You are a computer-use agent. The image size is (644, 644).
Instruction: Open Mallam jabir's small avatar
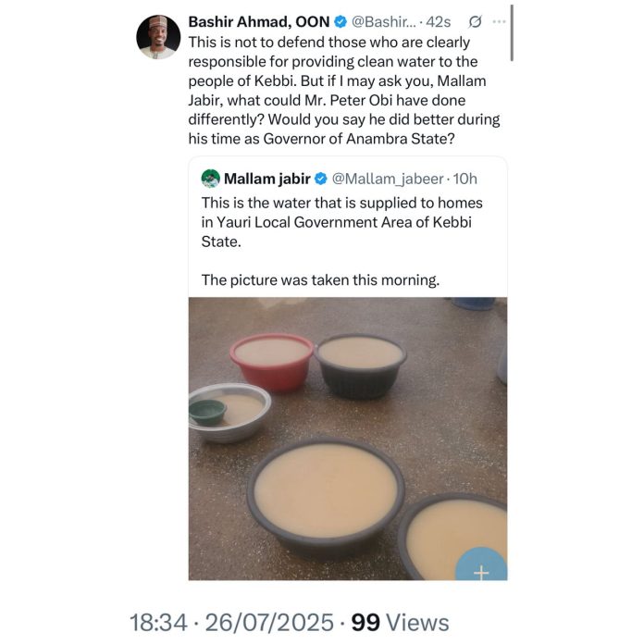point(210,179)
